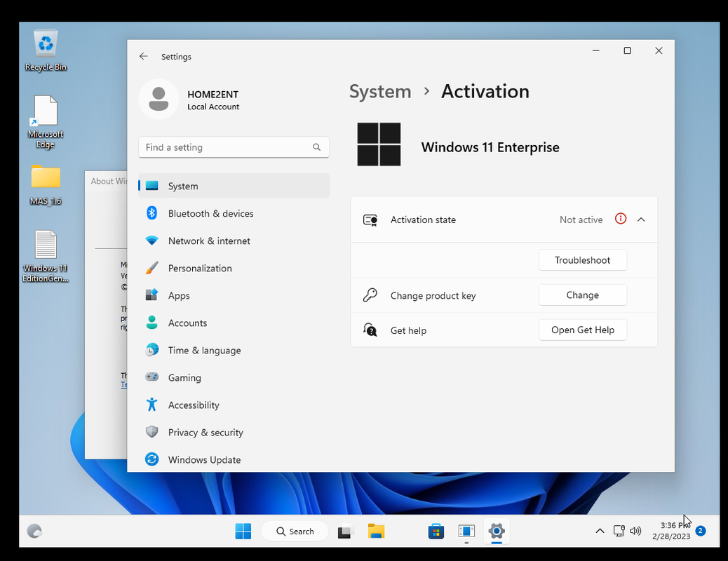
Task: Click the Get help headset icon
Action: pos(370,330)
